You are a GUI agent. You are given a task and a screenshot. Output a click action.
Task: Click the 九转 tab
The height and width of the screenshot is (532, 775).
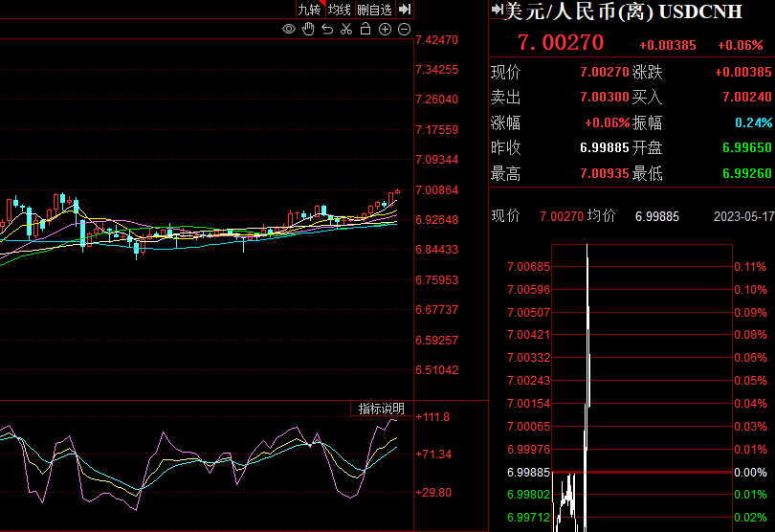pyautogui.click(x=309, y=10)
